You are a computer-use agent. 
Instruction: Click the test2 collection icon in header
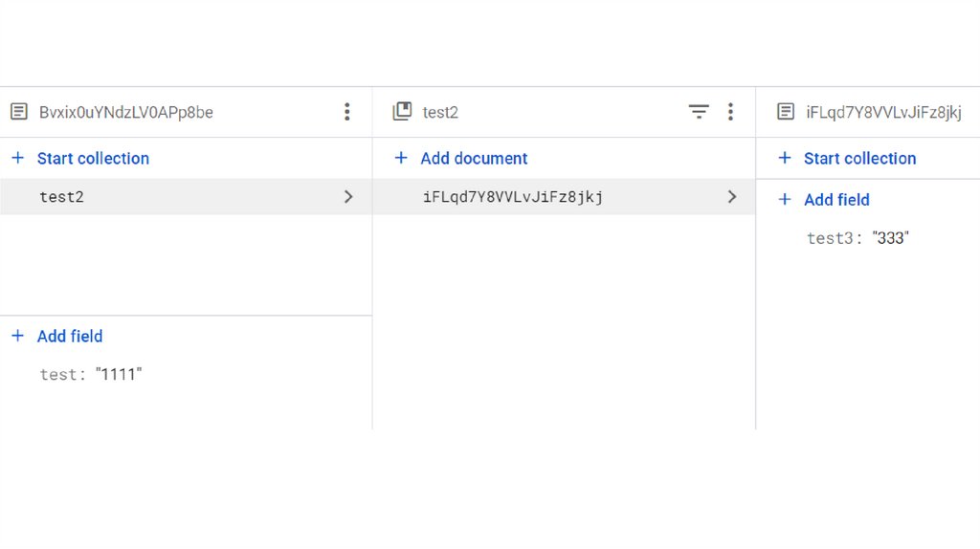402,112
